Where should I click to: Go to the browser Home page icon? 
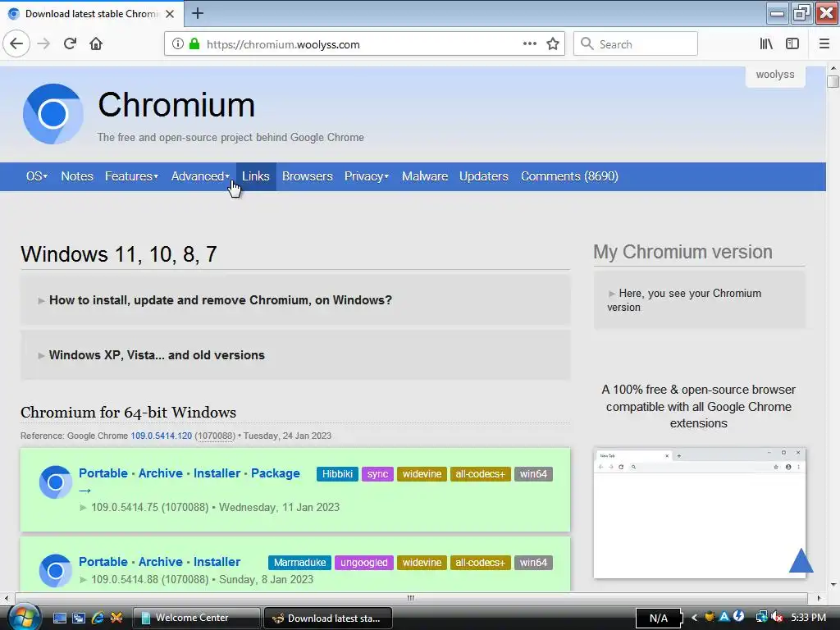96,44
